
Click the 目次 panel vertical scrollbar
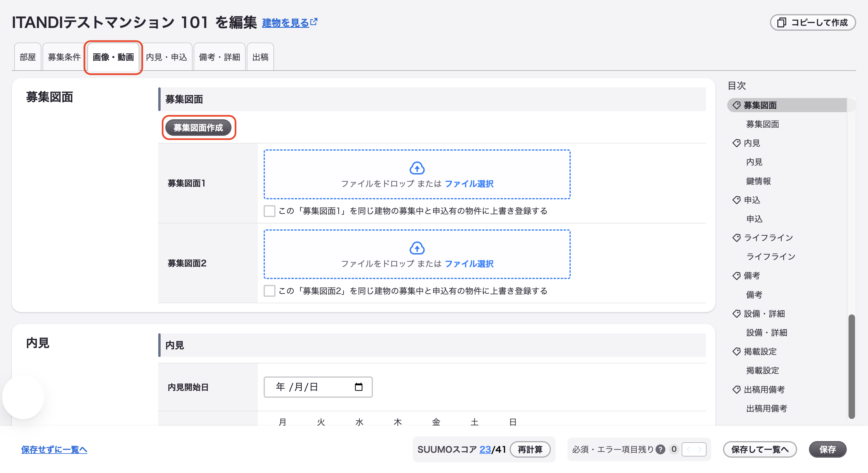[x=851, y=366]
